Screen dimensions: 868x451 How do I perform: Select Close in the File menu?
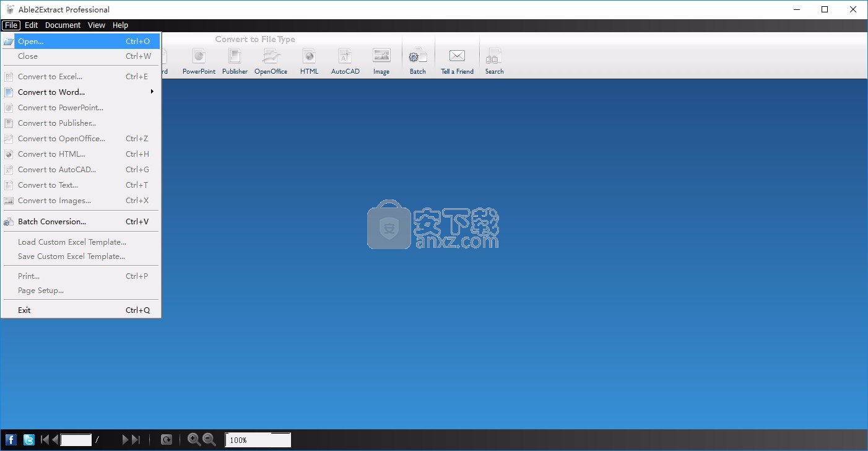click(81, 56)
